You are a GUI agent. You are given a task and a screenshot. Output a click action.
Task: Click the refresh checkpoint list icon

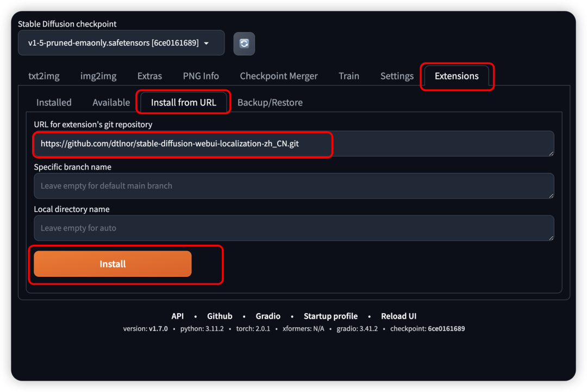(x=244, y=43)
